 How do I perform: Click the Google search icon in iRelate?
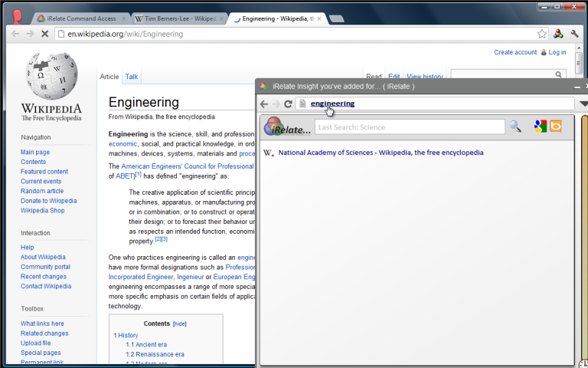tap(541, 127)
